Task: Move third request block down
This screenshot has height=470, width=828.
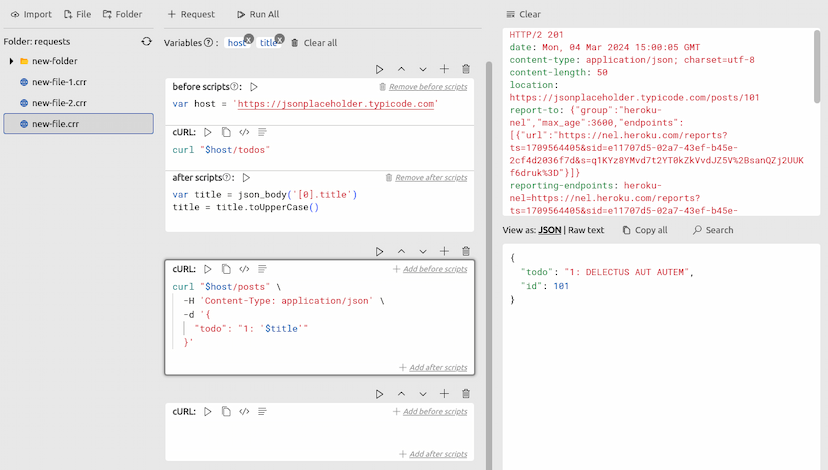Action: pyautogui.click(x=423, y=394)
